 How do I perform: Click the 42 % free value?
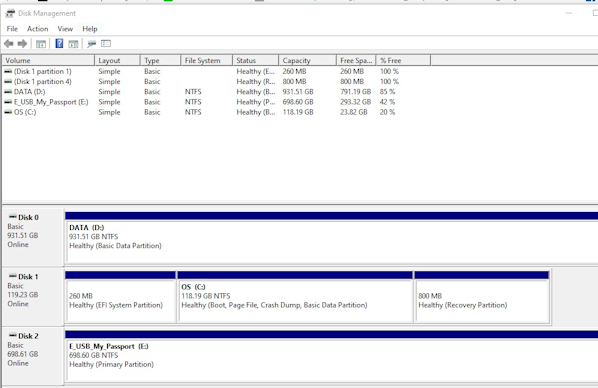point(387,102)
